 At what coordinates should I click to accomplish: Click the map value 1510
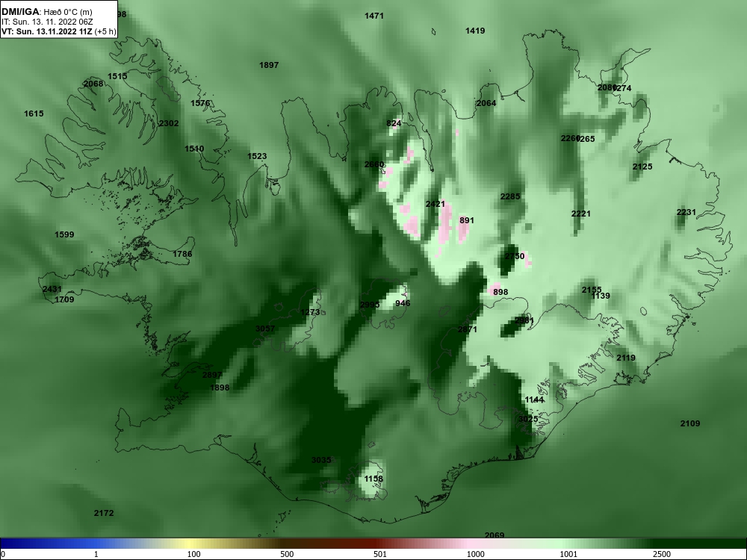tap(194, 149)
